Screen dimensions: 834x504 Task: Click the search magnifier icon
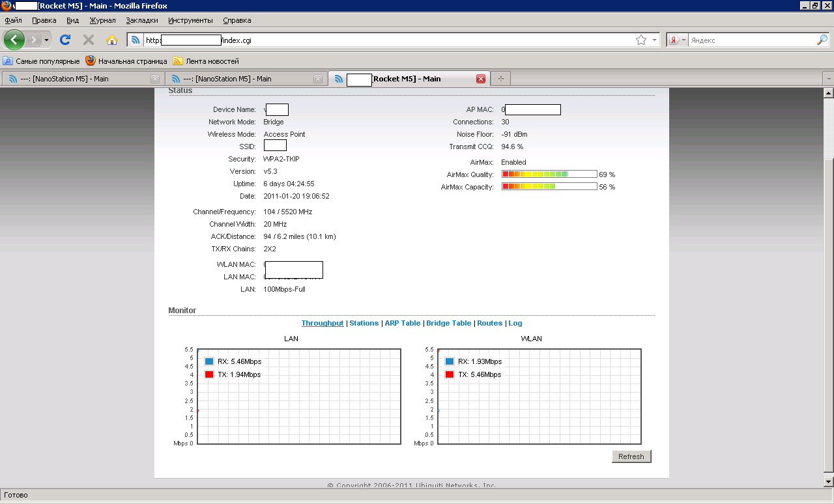pyautogui.click(x=822, y=40)
